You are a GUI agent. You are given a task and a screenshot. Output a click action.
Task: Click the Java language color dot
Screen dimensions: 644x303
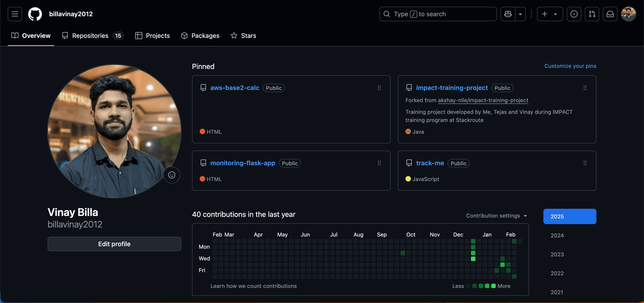pyautogui.click(x=408, y=131)
